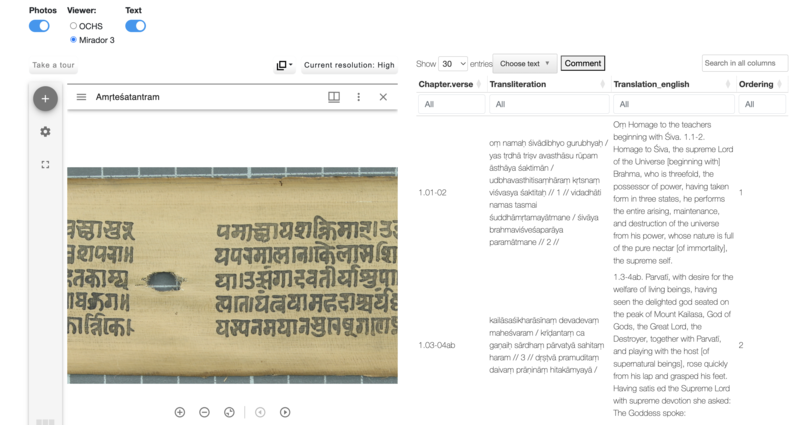The width and height of the screenshot is (800, 425).
Task: Go to next manuscript page
Action: 285,412
